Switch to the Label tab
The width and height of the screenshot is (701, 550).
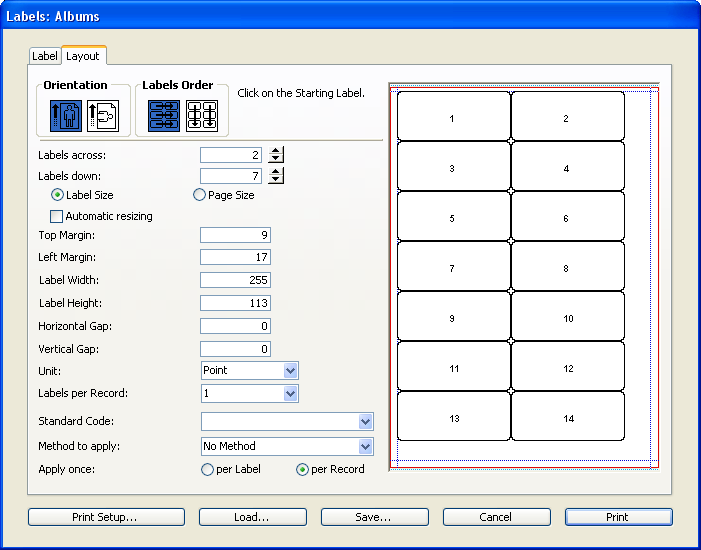(45, 56)
